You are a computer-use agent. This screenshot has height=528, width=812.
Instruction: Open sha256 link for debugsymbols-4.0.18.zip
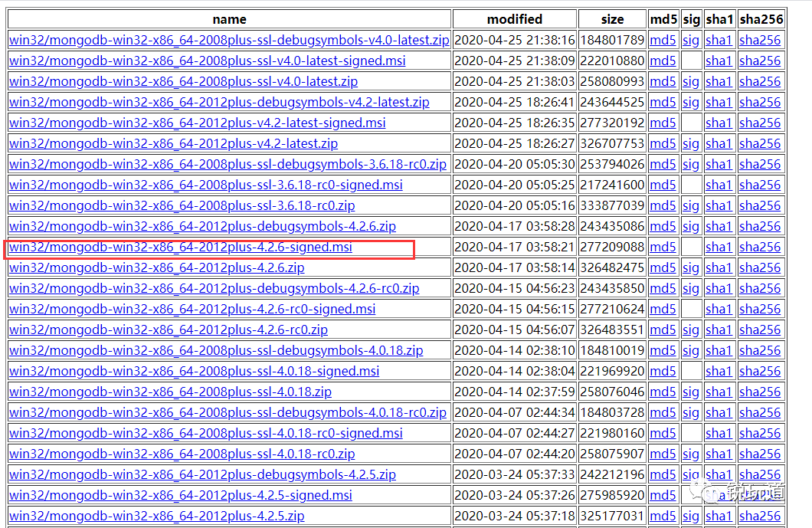760,351
